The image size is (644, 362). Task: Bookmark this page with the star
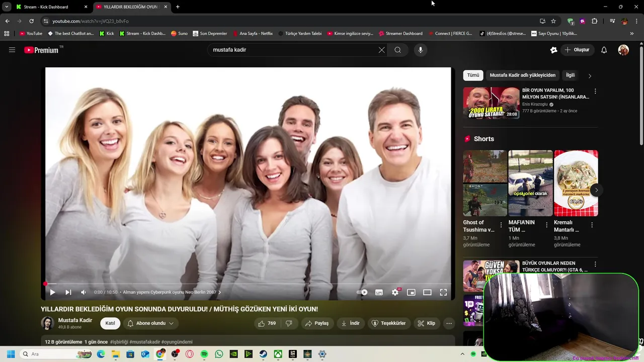tap(553, 21)
